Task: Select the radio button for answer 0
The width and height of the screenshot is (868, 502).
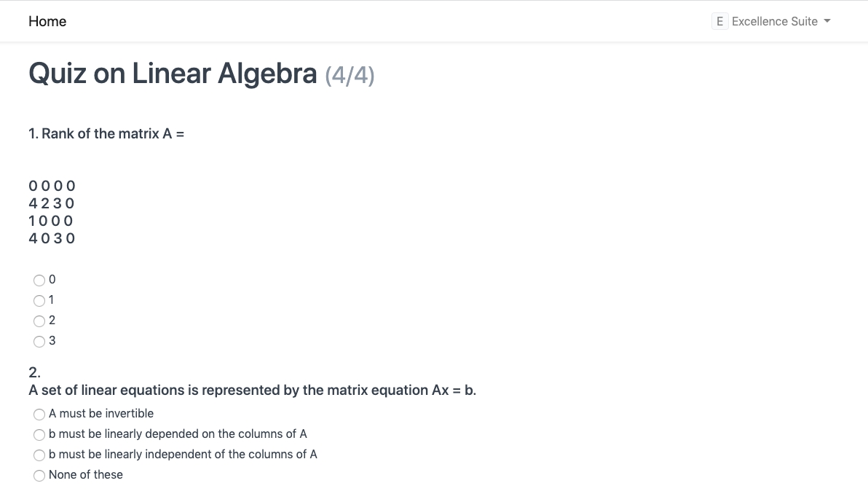Action: tap(39, 280)
